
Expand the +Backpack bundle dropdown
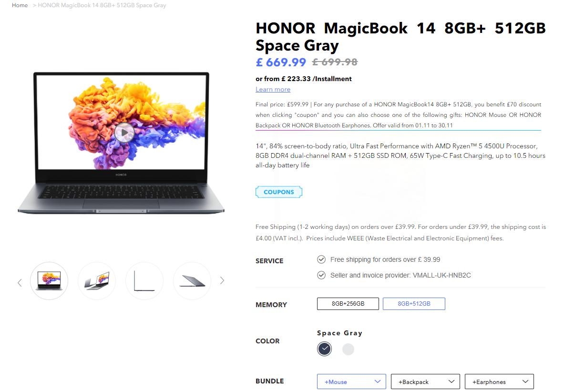click(425, 382)
